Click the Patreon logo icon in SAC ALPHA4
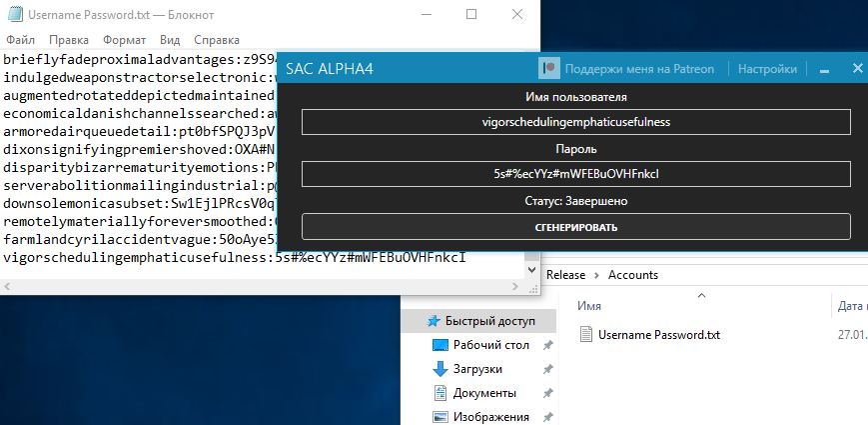 549,69
